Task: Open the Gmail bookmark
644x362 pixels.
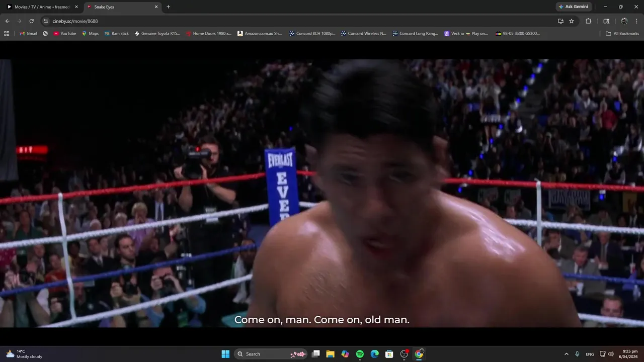Action: (x=28, y=34)
